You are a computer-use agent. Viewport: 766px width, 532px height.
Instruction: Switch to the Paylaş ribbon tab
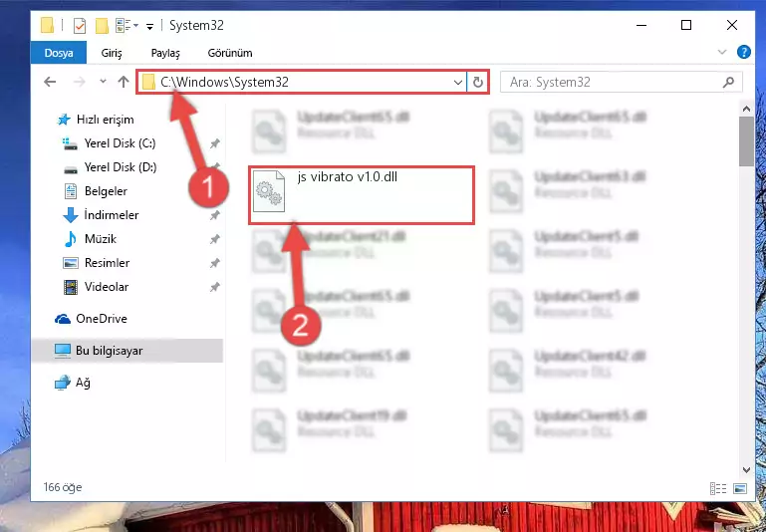pos(165,53)
